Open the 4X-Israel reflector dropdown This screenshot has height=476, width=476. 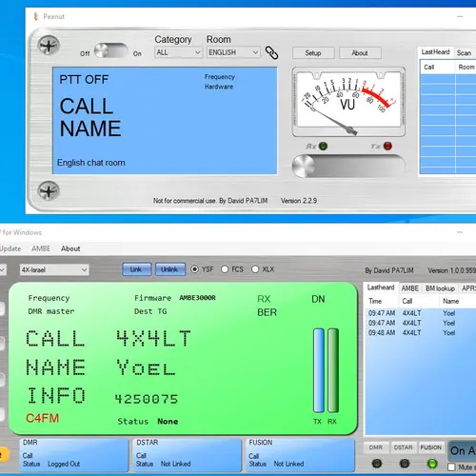(x=54, y=270)
